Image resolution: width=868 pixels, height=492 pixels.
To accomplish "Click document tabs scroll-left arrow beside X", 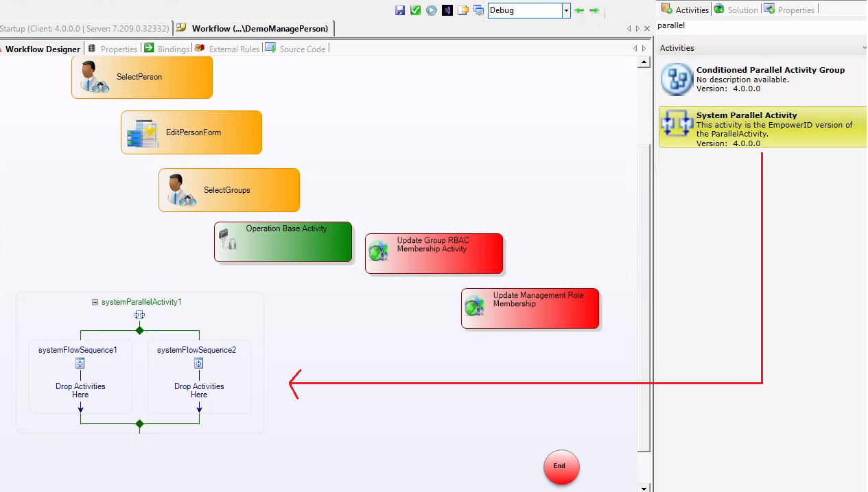I will [x=629, y=29].
